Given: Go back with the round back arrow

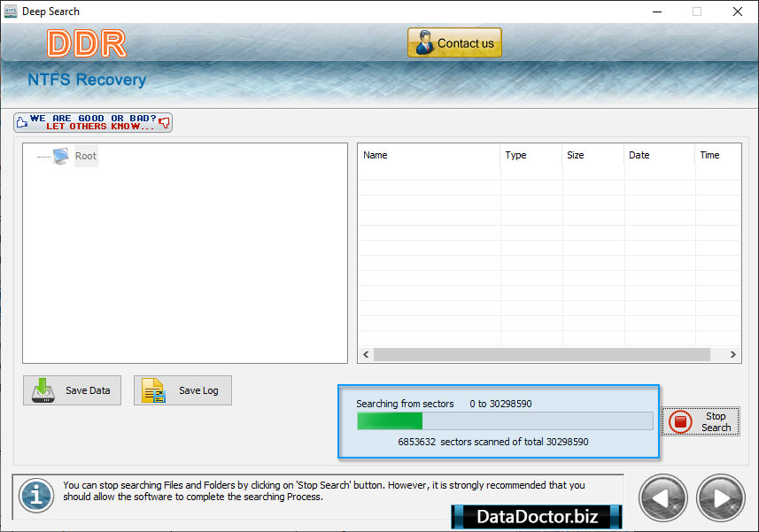Looking at the screenshot, I should (662, 498).
